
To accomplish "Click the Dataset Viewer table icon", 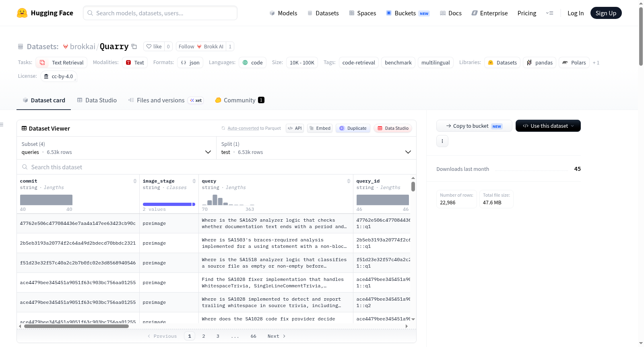I will (24, 128).
